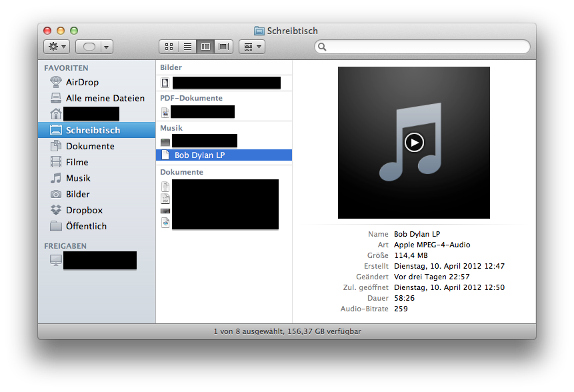Zoom the Finder window with green button
This screenshot has width=574, height=392.
[x=74, y=31]
